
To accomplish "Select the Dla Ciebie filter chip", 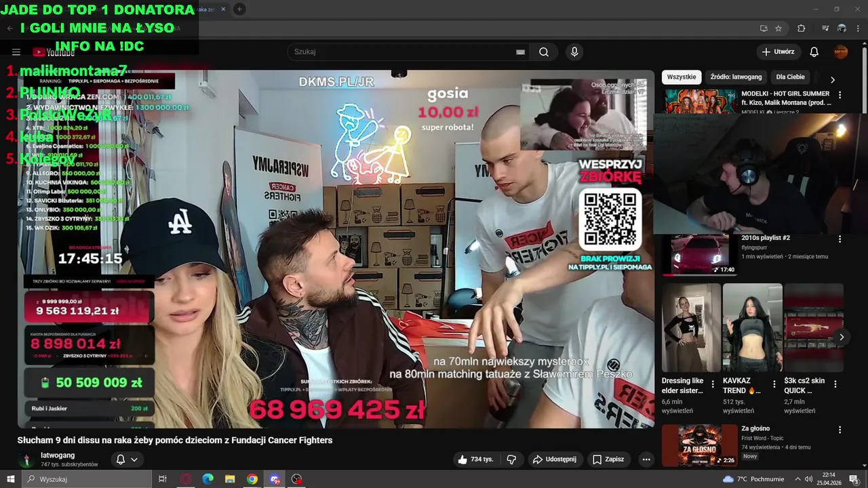I will click(x=790, y=77).
